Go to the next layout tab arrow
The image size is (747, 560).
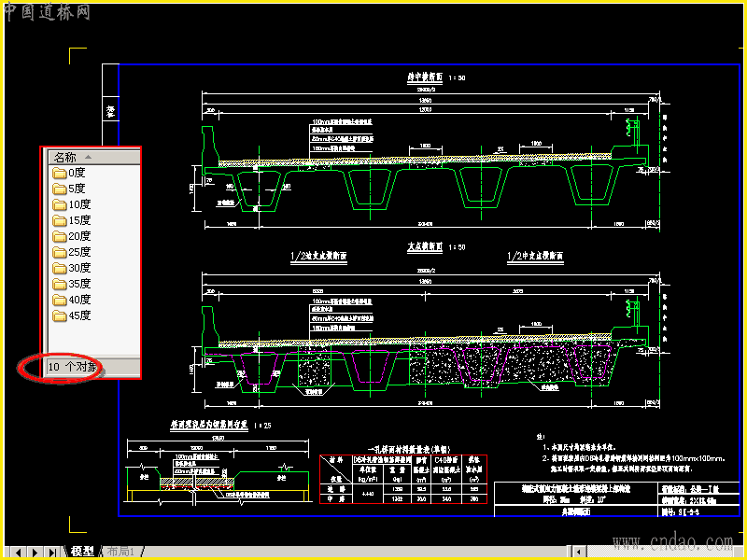click(35, 553)
